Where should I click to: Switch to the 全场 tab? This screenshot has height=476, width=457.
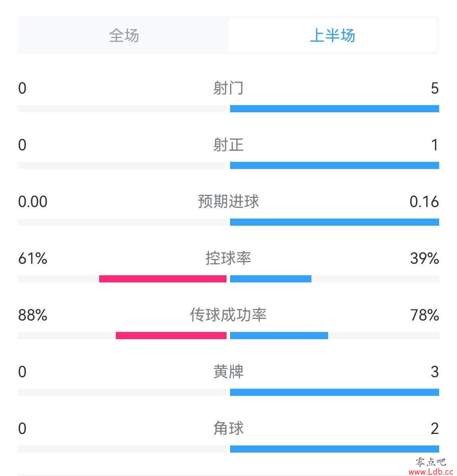124,35
